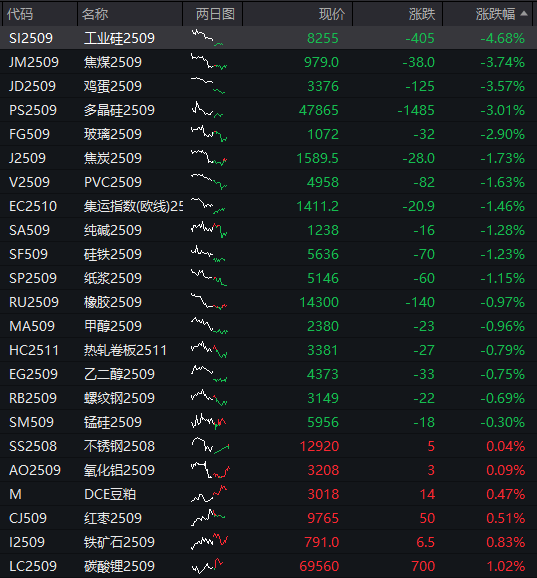Click the price 791.0 of 铁矿石2509
This screenshot has height=578, width=537.
(322, 542)
